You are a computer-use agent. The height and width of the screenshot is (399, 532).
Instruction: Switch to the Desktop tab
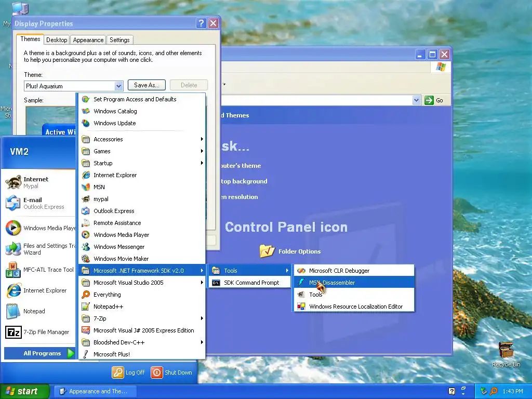(x=57, y=39)
